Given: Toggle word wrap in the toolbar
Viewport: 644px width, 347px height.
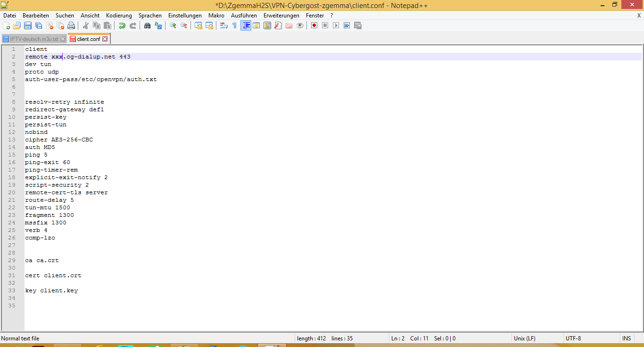Looking at the screenshot, I should 224,25.
